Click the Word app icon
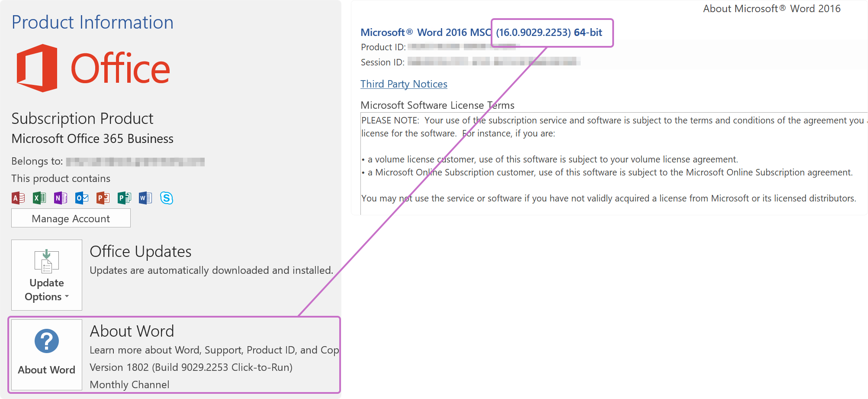Image resolution: width=868 pixels, height=399 pixels. coord(145,198)
